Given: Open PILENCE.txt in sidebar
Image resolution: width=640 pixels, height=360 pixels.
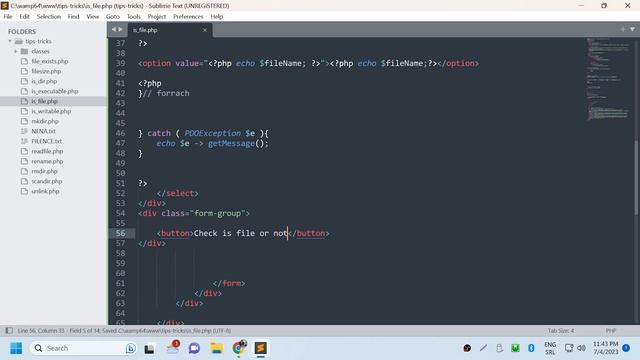Looking at the screenshot, I should (x=47, y=141).
